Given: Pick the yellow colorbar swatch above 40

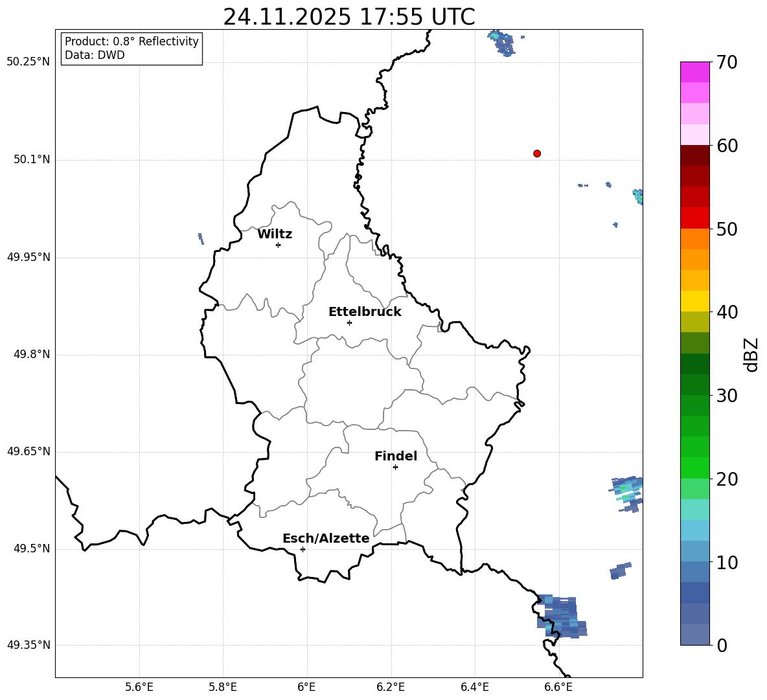Looking at the screenshot, I should (x=694, y=301).
